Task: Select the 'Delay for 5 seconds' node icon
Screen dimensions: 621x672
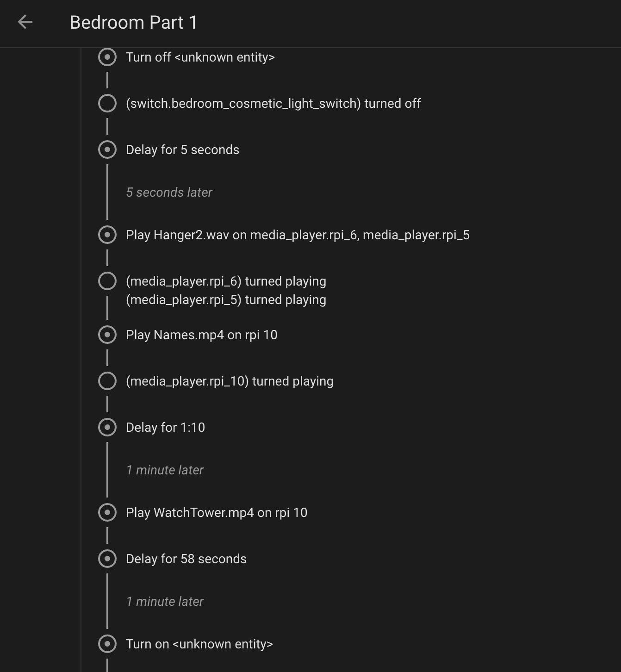Action: coord(107,149)
